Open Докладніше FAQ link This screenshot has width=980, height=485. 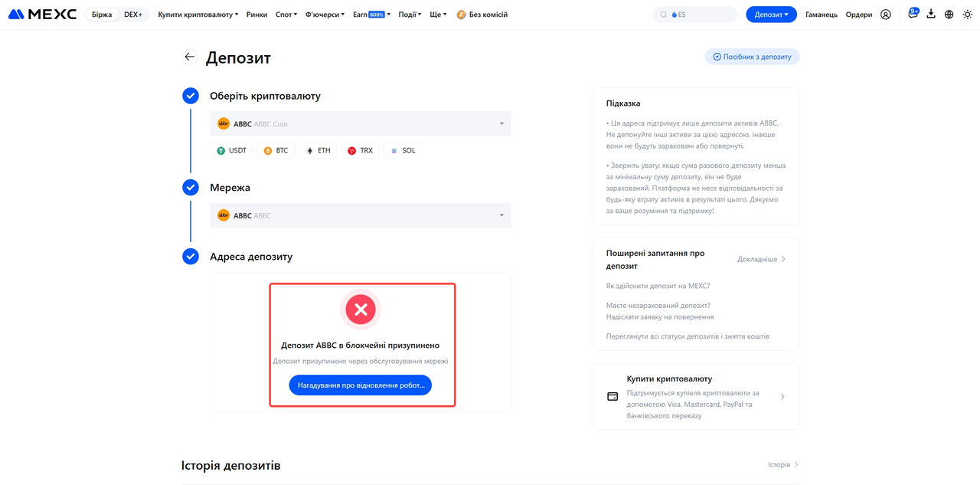(x=762, y=259)
